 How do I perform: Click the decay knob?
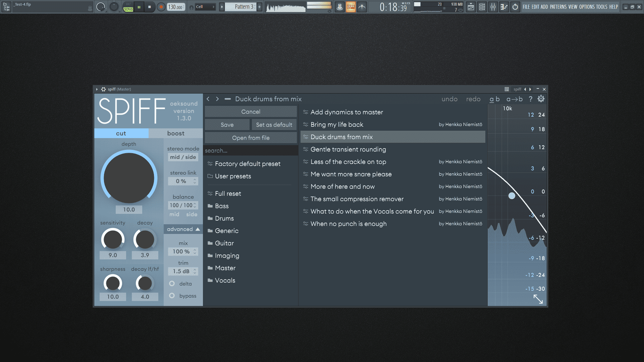(145, 239)
